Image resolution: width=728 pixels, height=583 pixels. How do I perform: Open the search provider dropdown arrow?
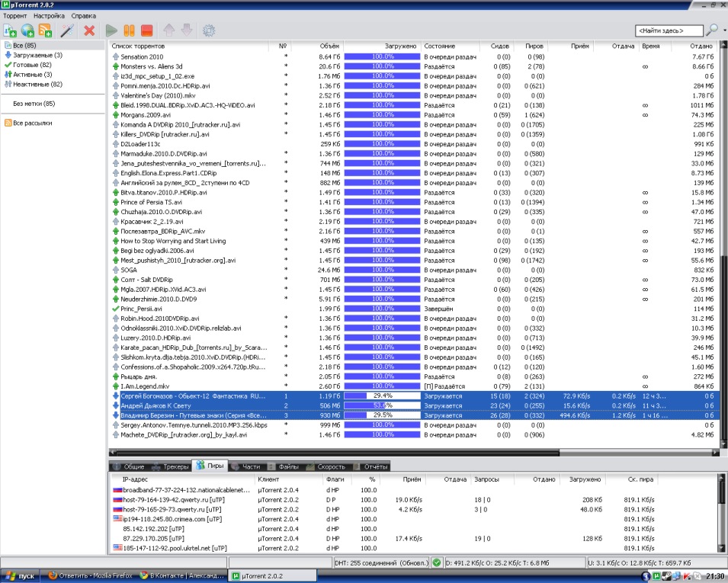(724, 30)
